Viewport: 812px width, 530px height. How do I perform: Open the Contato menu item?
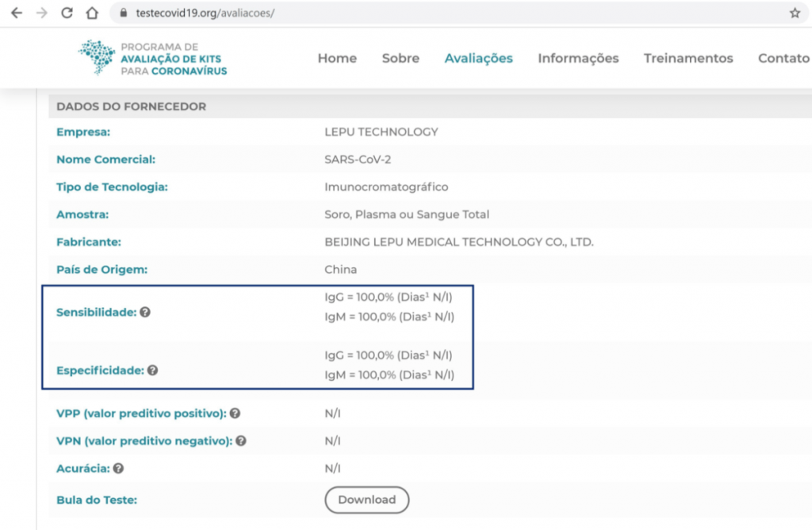coord(783,58)
